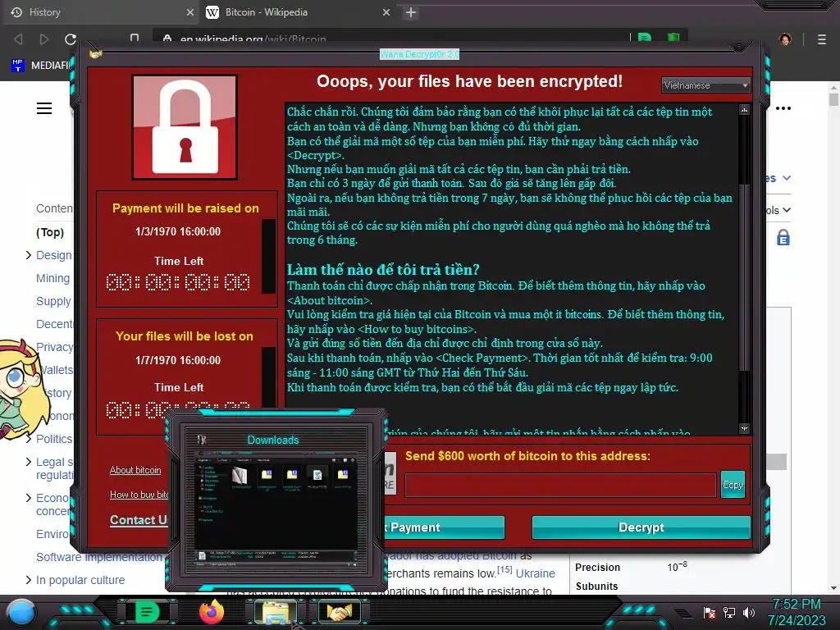
Task: Click the About bitcoin link
Action: pyautogui.click(x=135, y=470)
